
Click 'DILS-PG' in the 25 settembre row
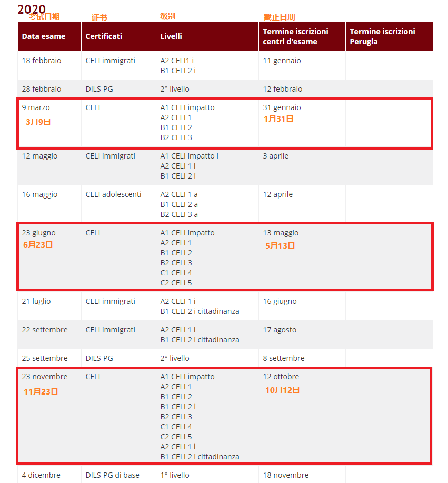pos(99,358)
